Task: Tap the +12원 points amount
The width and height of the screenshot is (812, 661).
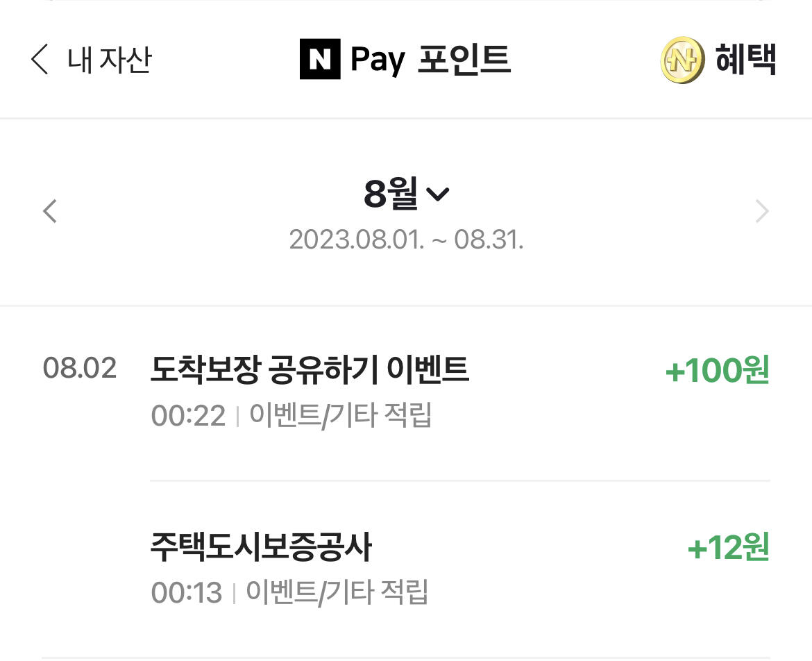Action: coord(728,548)
